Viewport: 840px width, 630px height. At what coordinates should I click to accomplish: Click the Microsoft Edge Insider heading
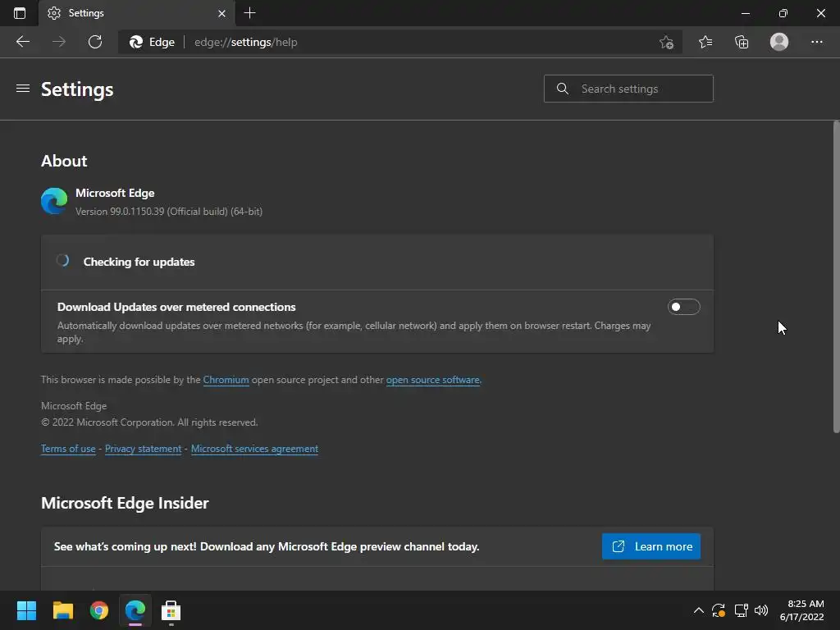(125, 503)
